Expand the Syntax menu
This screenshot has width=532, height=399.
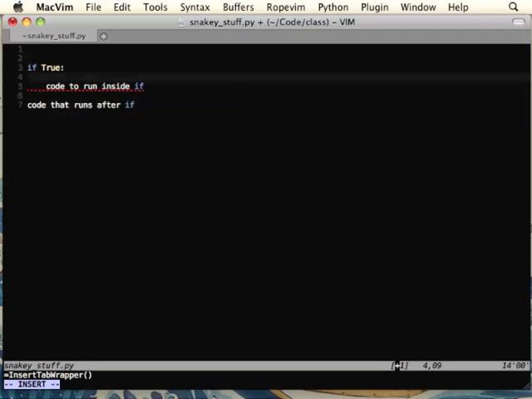(x=195, y=7)
